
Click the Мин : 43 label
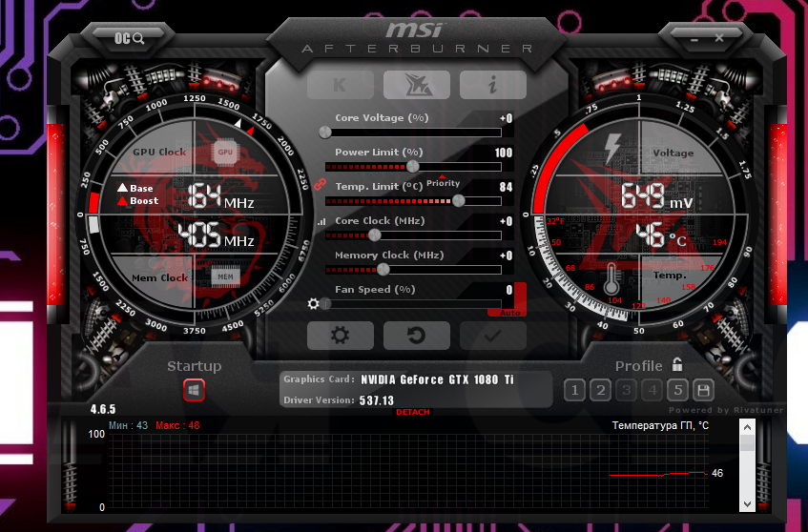point(129,425)
